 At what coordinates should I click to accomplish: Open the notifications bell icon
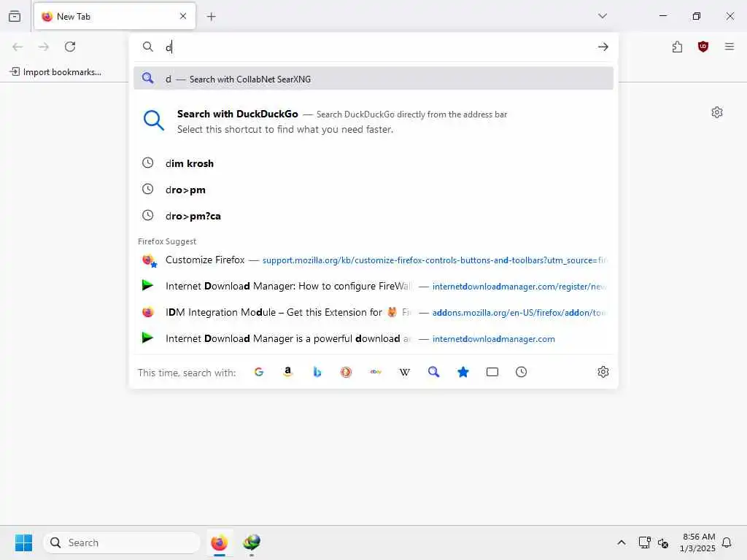[x=727, y=542]
